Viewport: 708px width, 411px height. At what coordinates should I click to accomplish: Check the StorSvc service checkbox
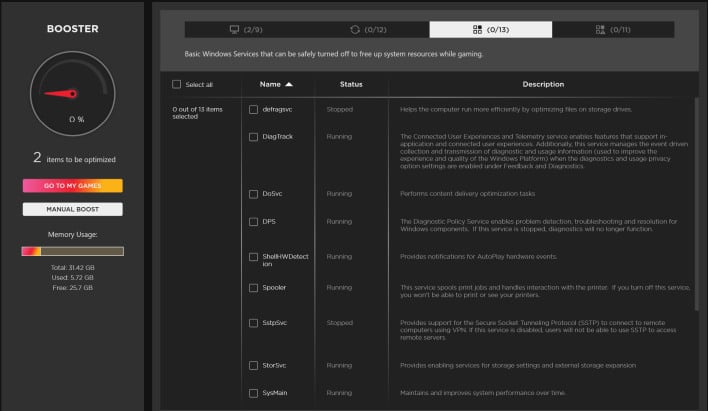[253, 366]
